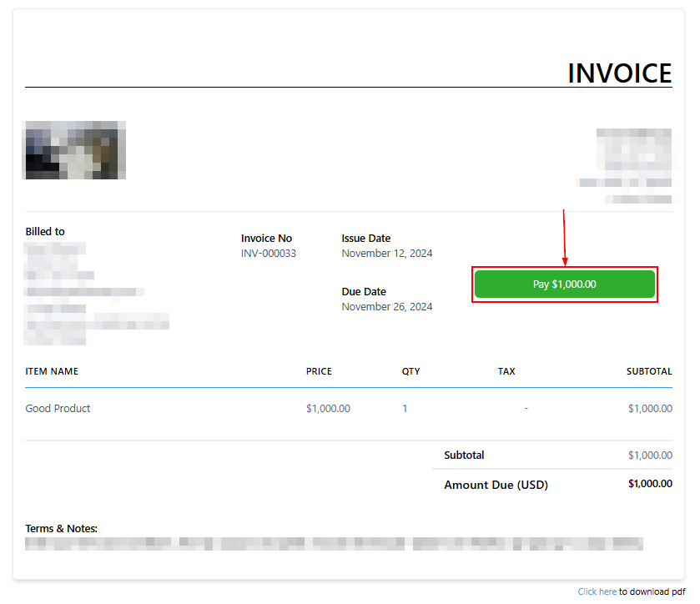Screen dimensions: 700x604
Task: Click the 'Due Date' label
Action: [364, 292]
